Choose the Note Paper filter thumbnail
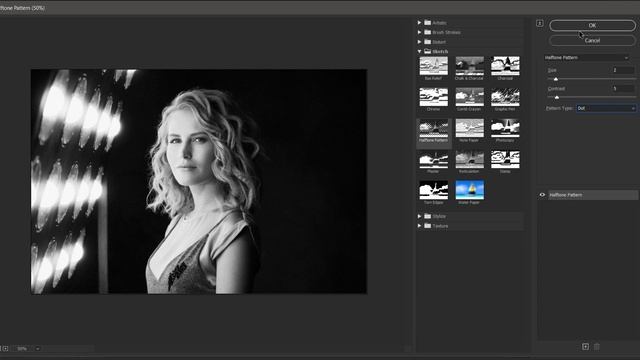This screenshot has height=360, width=640. coord(469,128)
